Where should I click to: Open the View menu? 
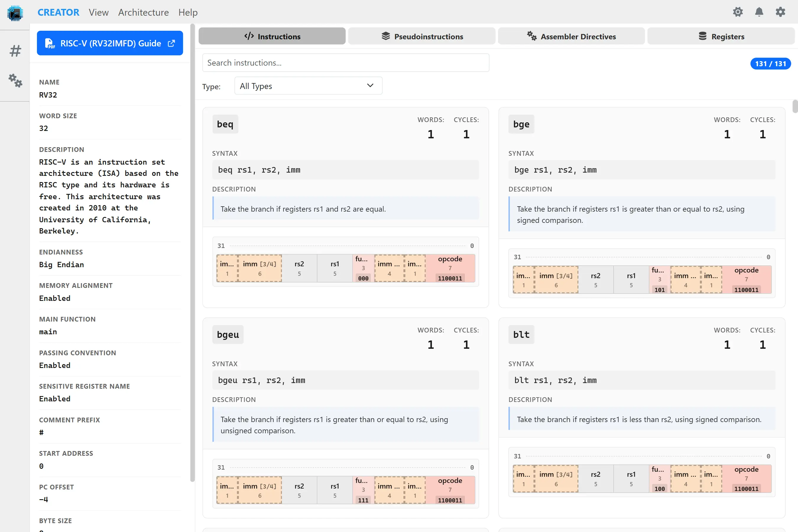click(x=99, y=12)
